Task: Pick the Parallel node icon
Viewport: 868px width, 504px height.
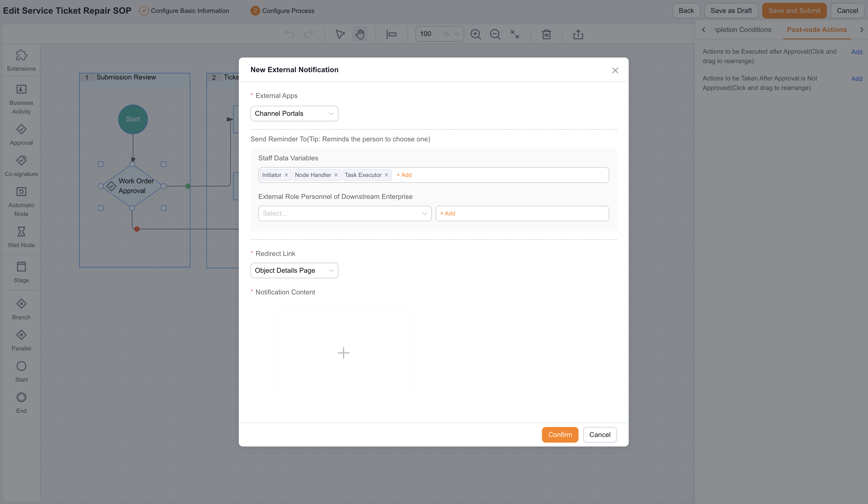Action: pyautogui.click(x=21, y=335)
